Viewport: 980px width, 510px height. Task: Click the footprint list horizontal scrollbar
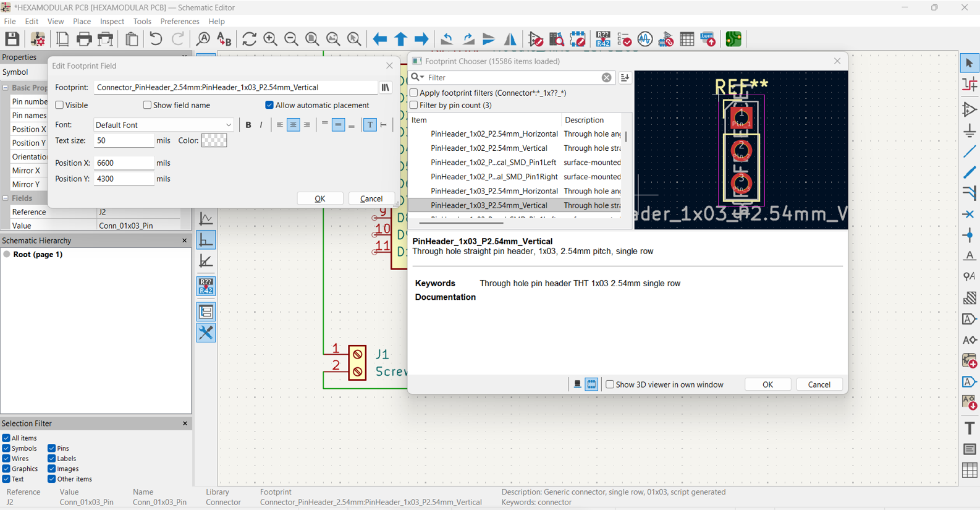(x=461, y=223)
